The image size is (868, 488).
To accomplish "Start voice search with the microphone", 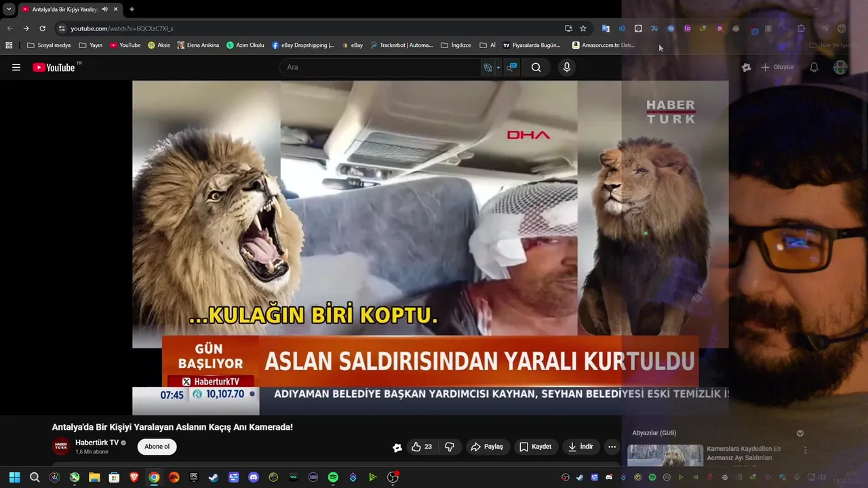I will 567,67.
